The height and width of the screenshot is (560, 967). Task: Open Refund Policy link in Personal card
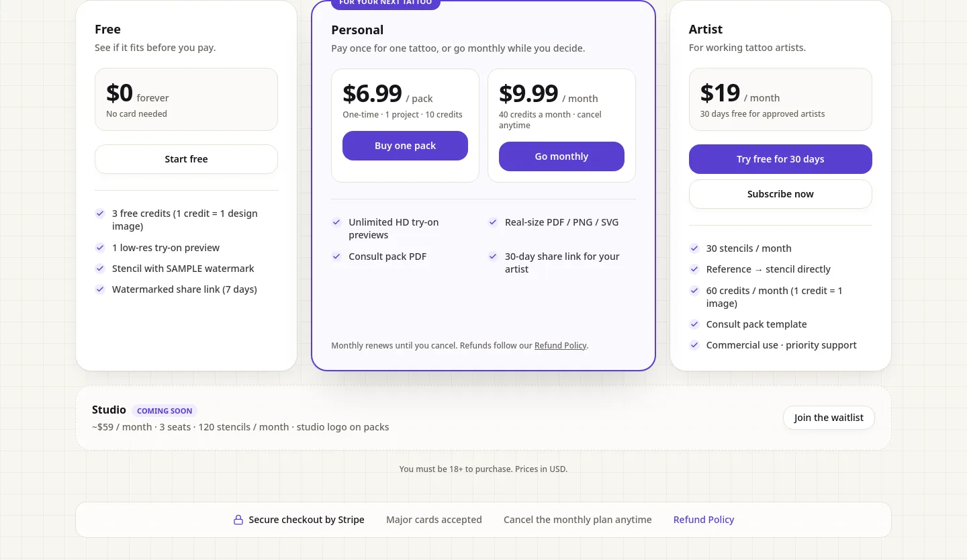[561, 346]
